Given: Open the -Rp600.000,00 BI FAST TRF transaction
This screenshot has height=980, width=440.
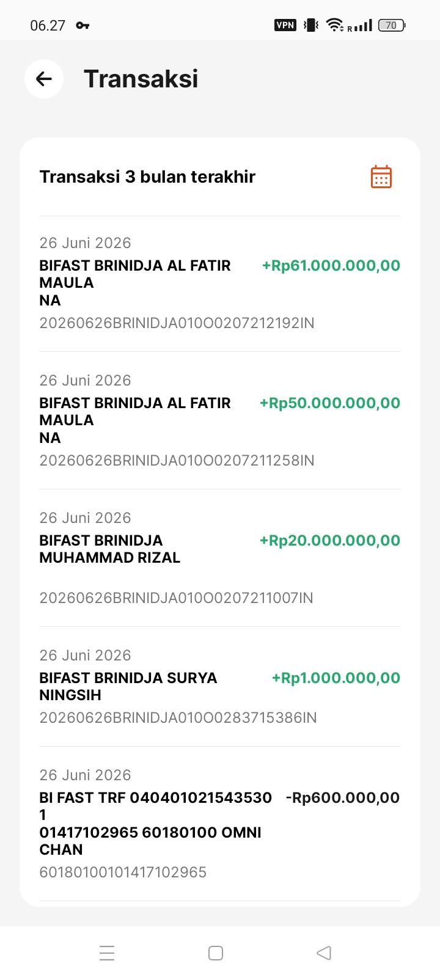Looking at the screenshot, I should tap(220, 824).
